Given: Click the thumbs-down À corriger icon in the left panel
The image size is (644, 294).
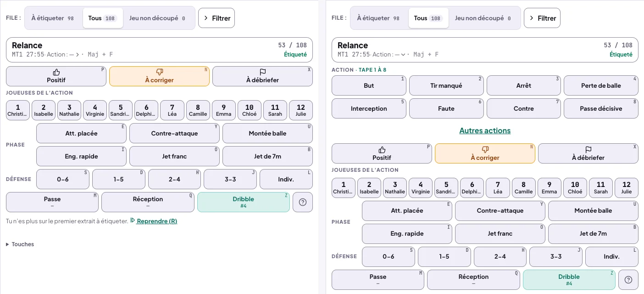Looking at the screenshot, I should click(x=160, y=72).
